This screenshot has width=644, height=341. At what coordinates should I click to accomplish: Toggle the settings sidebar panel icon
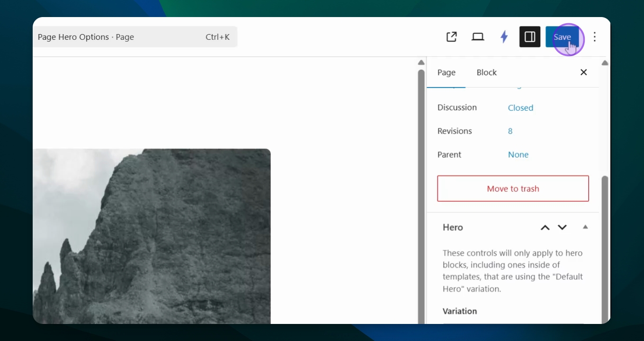click(530, 37)
